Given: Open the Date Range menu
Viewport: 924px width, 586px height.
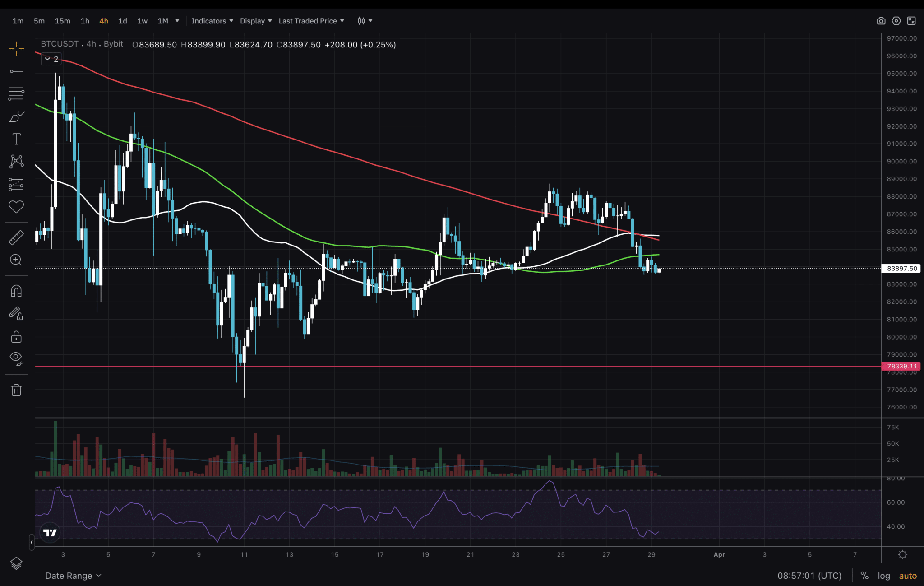Looking at the screenshot, I should pos(73,576).
